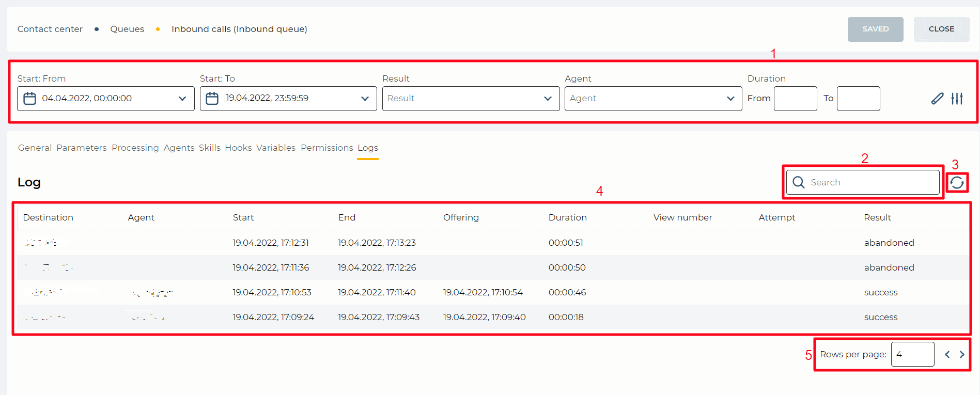Click the CLOSE button

pos(941,29)
